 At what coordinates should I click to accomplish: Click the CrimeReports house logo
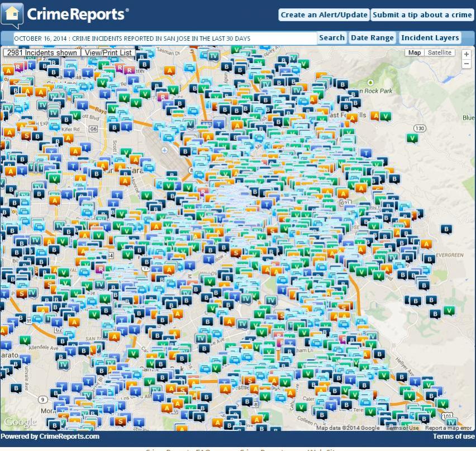coord(12,15)
